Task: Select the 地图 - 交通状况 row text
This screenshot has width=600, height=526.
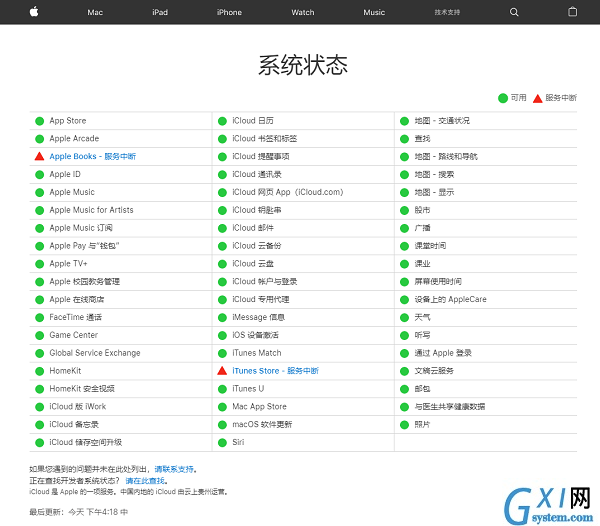Action: click(442, 121)
